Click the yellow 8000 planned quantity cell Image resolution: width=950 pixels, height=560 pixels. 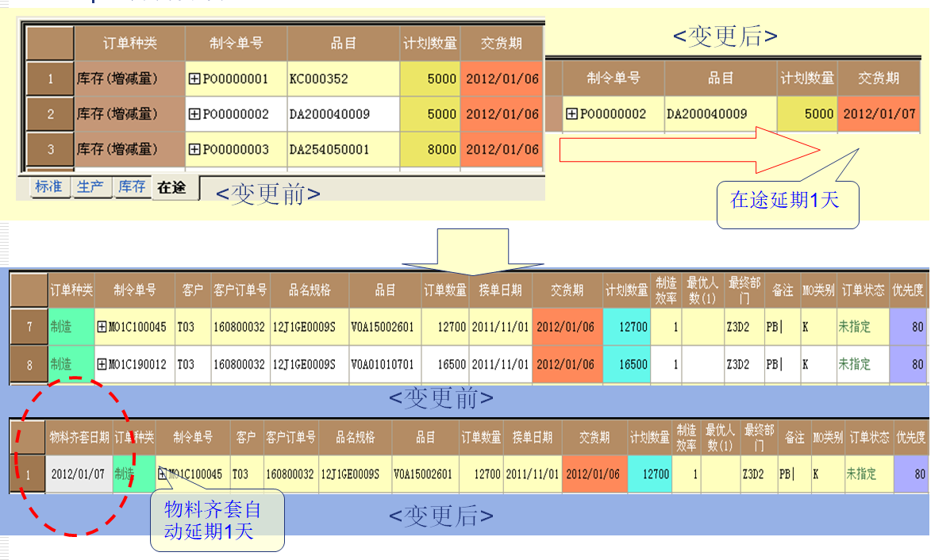click(429, 149)
